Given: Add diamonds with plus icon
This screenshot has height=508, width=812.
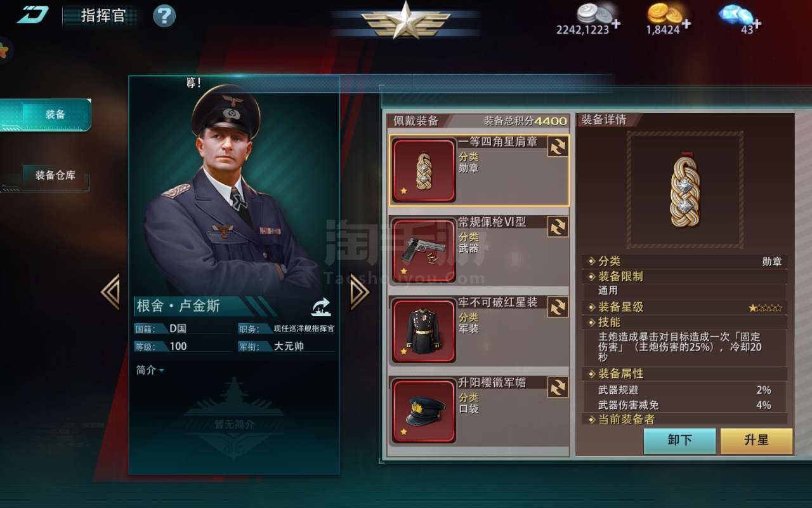Looking at the screenshot, I should coord(756,25).
